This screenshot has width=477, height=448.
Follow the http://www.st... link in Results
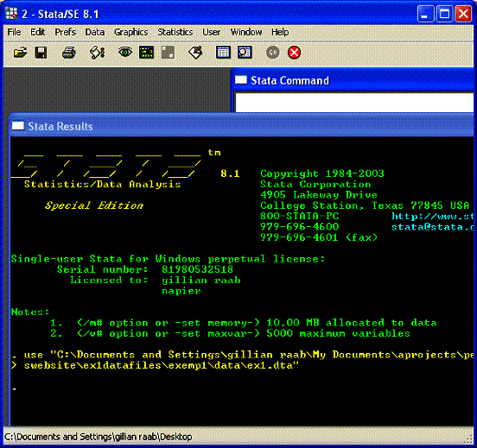click(x=433, y=216)
